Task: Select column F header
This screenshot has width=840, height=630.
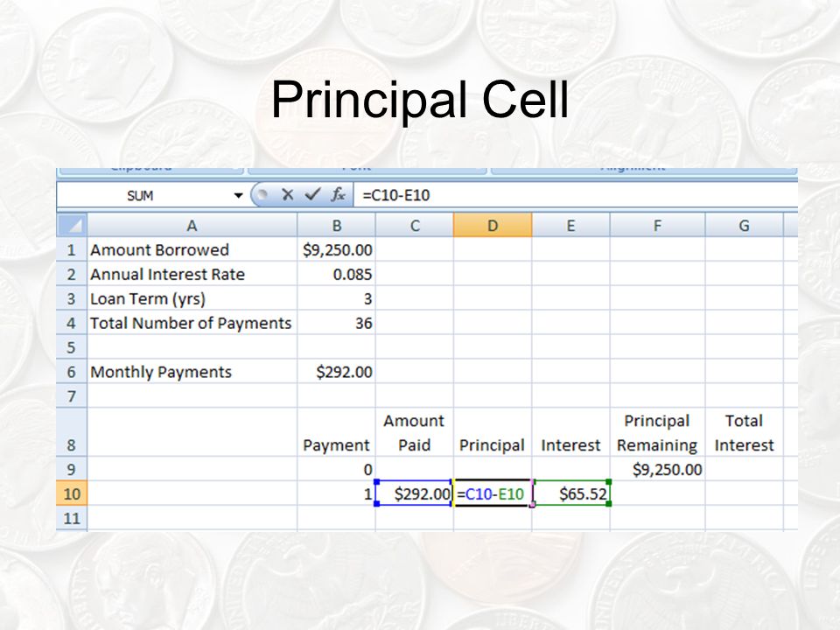Action: 658,226
